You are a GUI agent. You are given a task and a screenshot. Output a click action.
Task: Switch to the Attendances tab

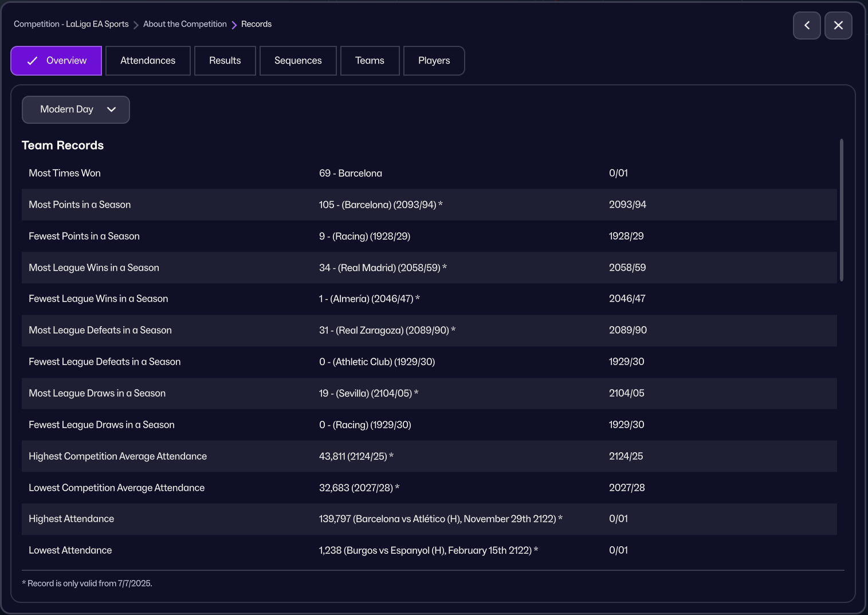pos(148,61)
